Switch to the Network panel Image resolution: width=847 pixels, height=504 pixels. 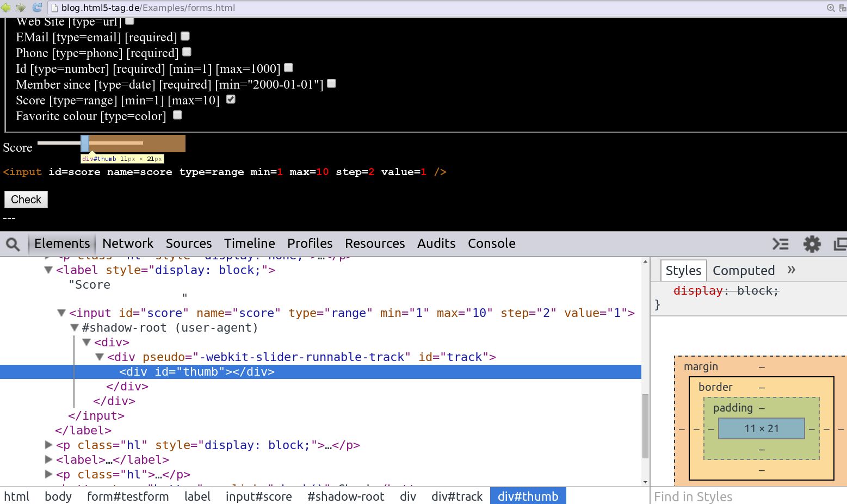(128, 244)
